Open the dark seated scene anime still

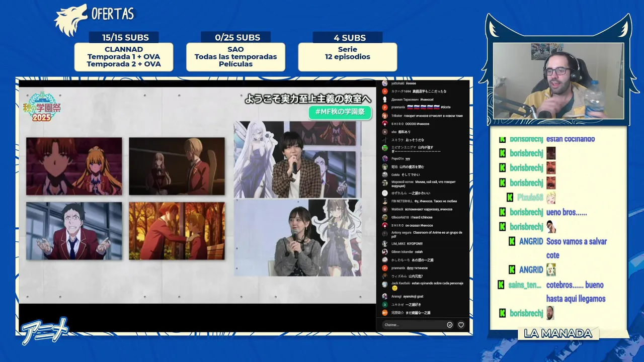pyautogui.click(x=177, y=166)
